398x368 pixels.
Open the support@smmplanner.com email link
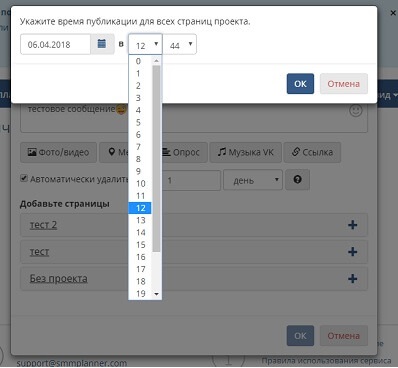tap(72, 363)
